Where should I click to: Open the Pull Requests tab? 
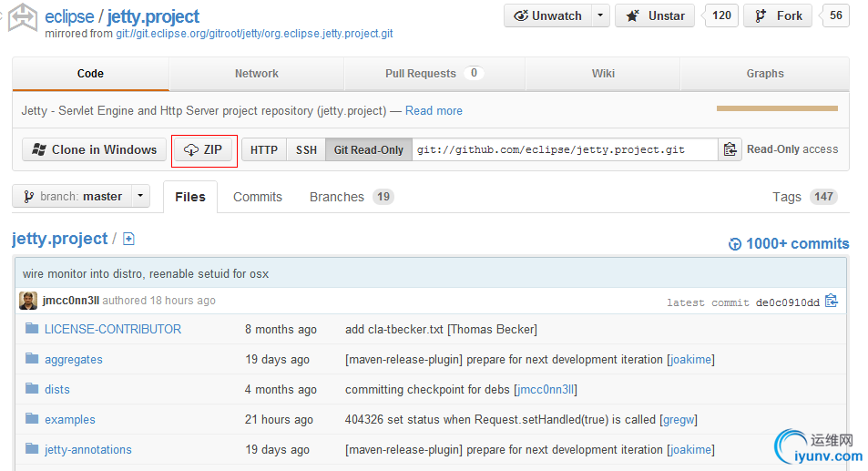click(x=434, y=74)
